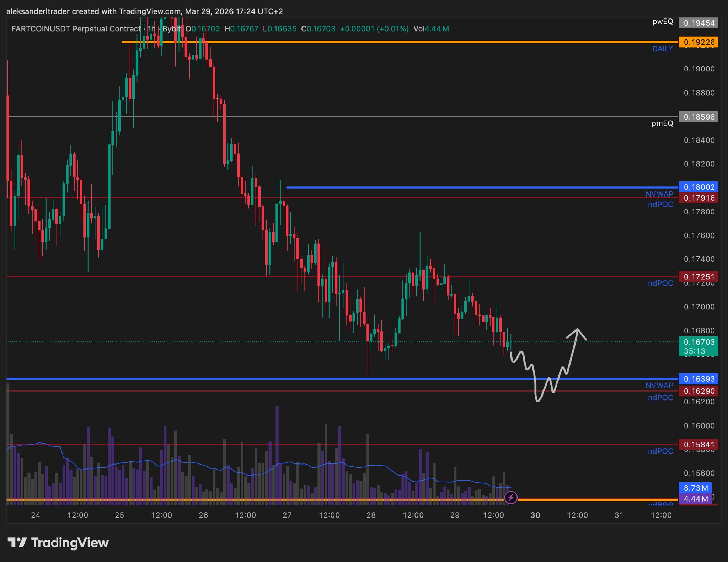Click the TradingView logo at bottom
The width and height of the screenshot is (728, 562).
coord(58,543)
